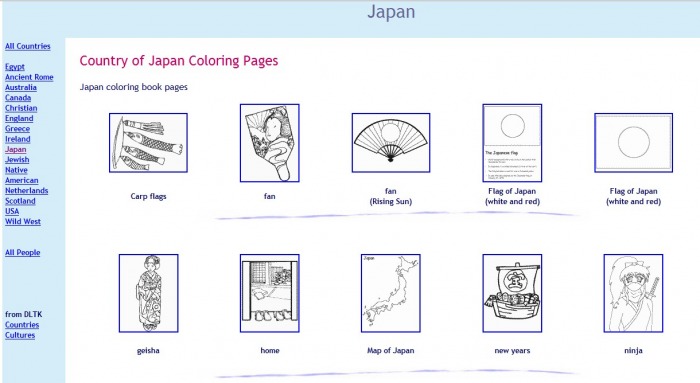Click the new years caption
The width and height of the screenshot is (700, 383).
[x=512, y=350]
